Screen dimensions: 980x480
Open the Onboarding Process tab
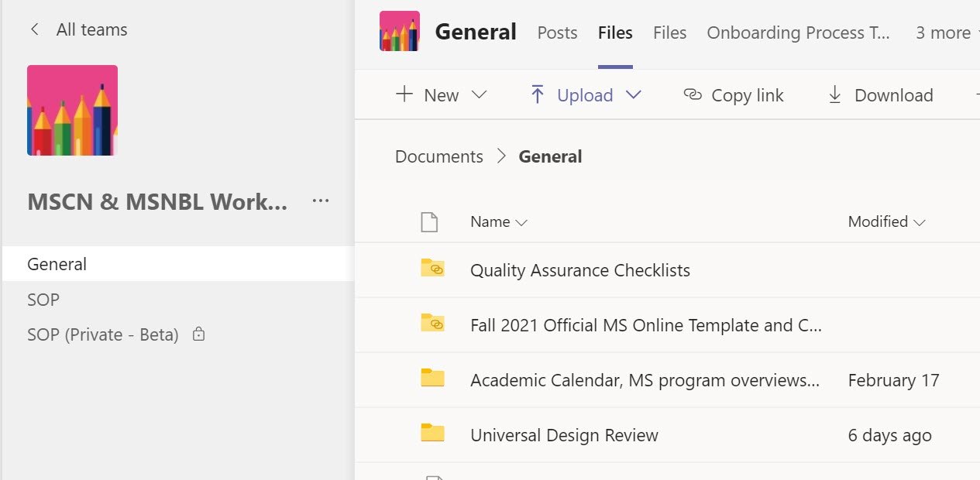click(x=799, y=33)
